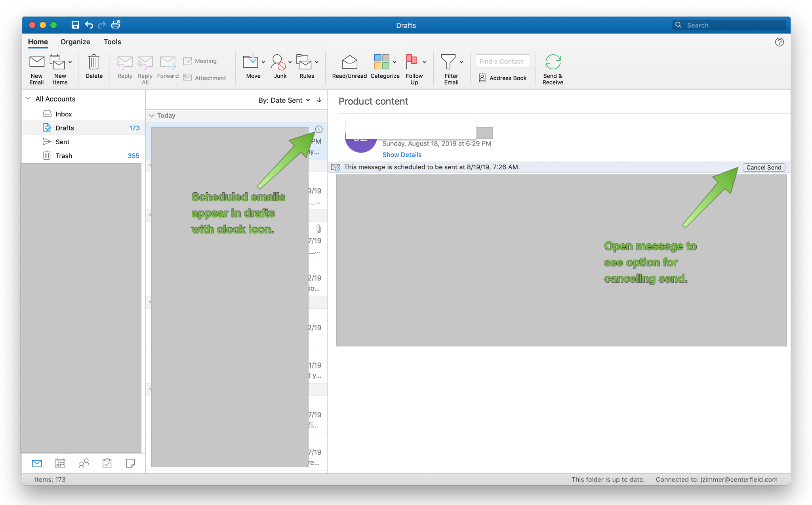Select the Organize ribbon tab
812x505 pixels.
coord(76,41)
